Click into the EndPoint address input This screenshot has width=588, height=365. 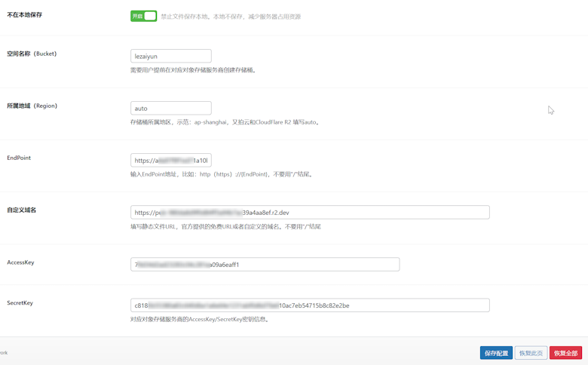[x=170, y=160]
